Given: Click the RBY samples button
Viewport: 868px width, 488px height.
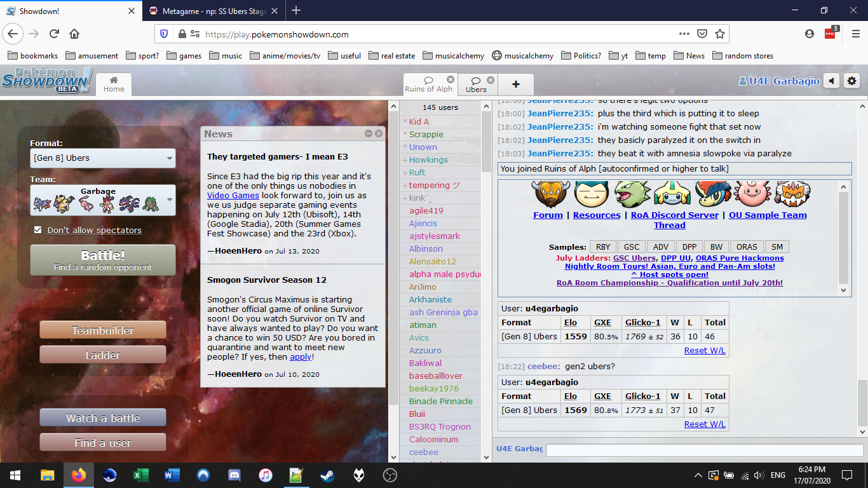Looking at the screenshot, I should (x=602, y=247).
